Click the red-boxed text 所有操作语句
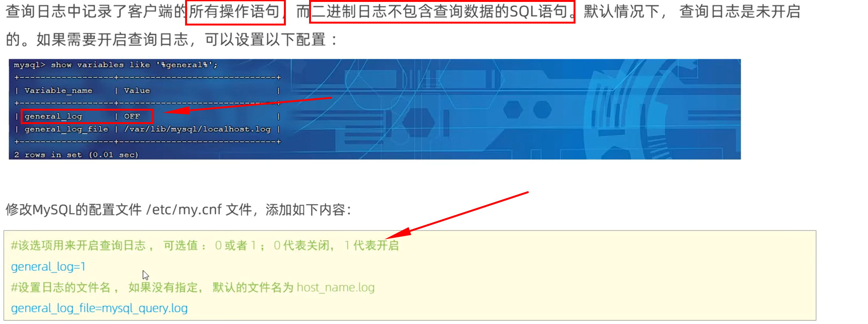 point(235,12)
